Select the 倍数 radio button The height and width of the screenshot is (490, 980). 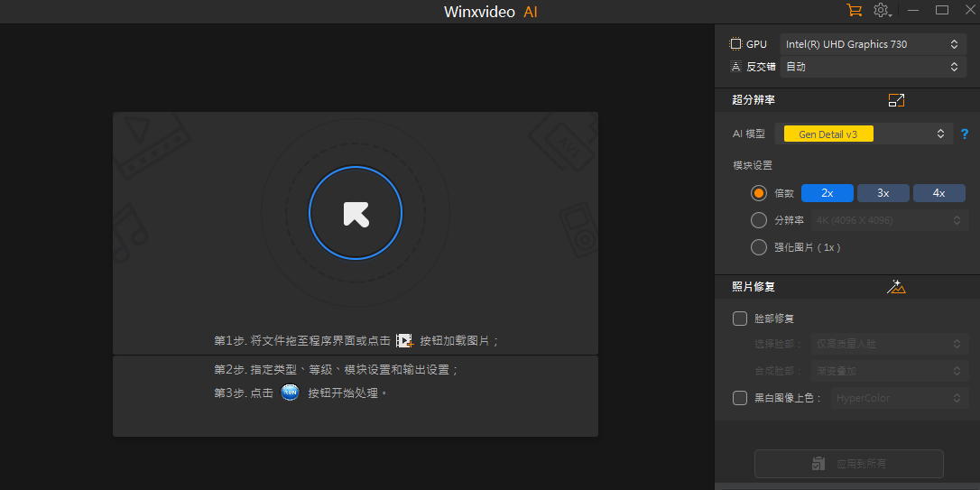759,193
